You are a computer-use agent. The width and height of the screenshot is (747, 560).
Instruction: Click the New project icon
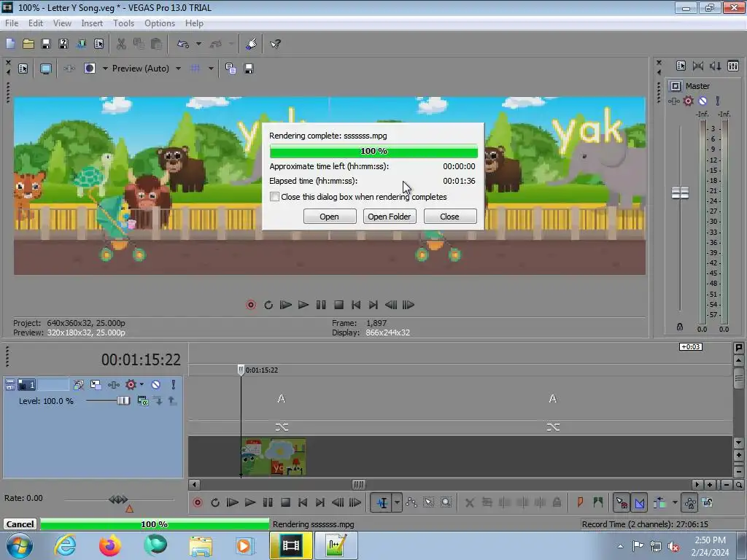(10, 44)
